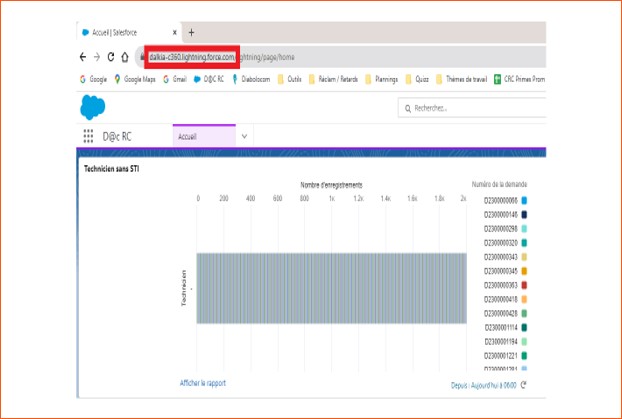Click the browser forward arrow
Image resolution: width=622 pixels, height=419 pixels.
pos(97,57)
